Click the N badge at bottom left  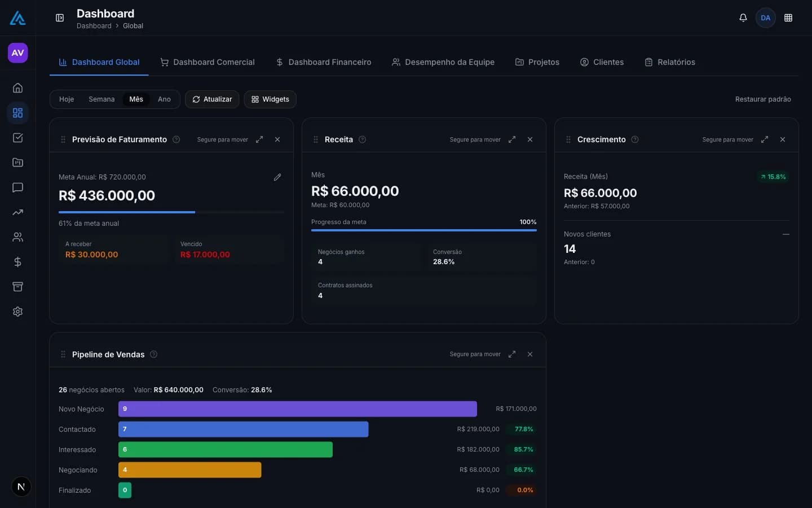point(21,487)
